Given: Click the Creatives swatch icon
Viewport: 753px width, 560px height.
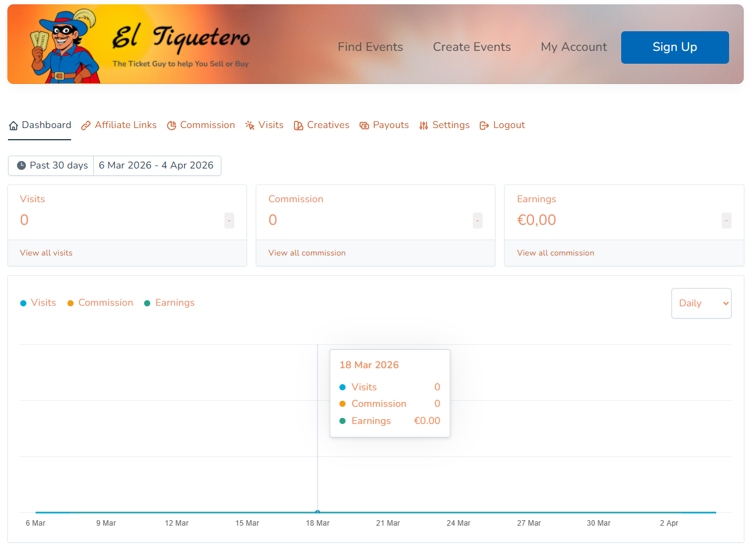Looking at the screenshot, I should coord(299,126).
